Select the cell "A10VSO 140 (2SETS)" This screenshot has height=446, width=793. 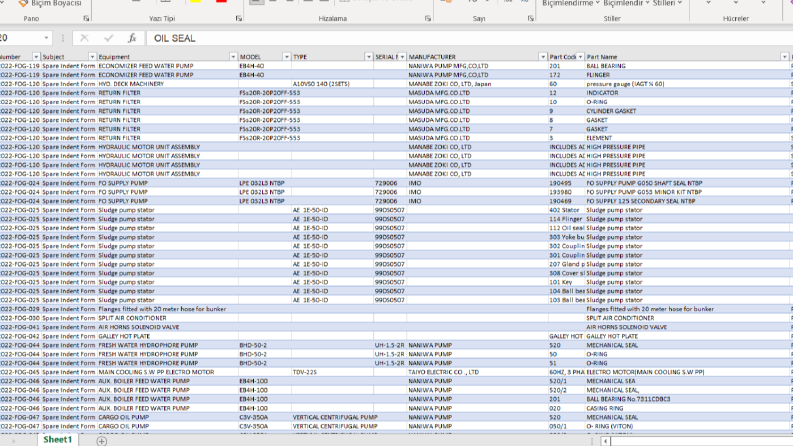pyautogui.click(x=332, y=84)
